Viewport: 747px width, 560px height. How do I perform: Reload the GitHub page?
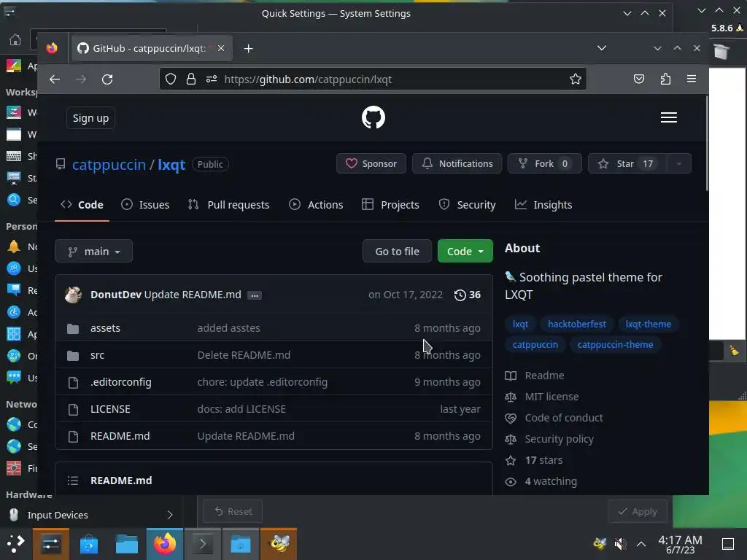pyautogui.click(x=107, y=79)
